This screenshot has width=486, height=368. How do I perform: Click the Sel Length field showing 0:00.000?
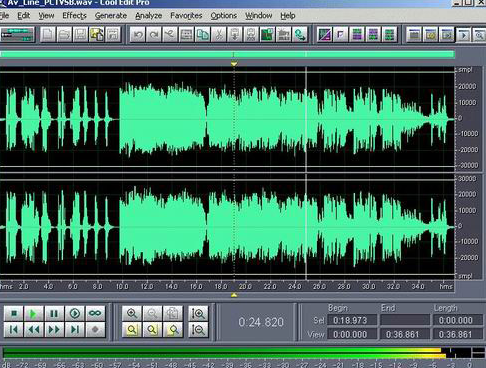point(458,320)
